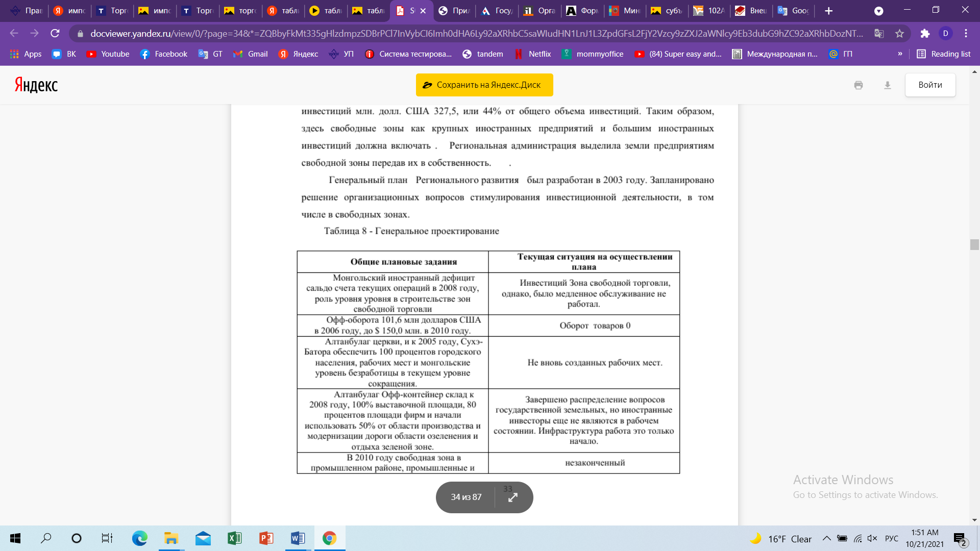
Task: Open the mommyoffice bookmark
Action: click(x=592, y=54)
